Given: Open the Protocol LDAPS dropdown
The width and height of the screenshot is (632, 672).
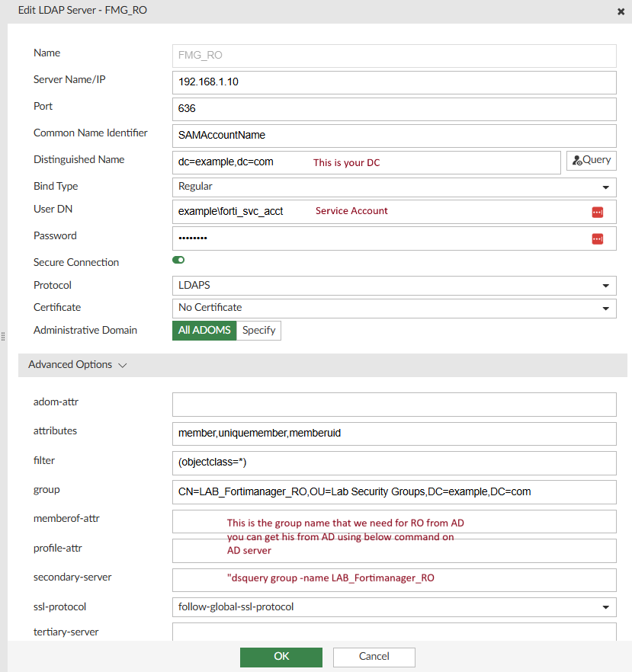Looking at the screenshot, I should point(394,286).
